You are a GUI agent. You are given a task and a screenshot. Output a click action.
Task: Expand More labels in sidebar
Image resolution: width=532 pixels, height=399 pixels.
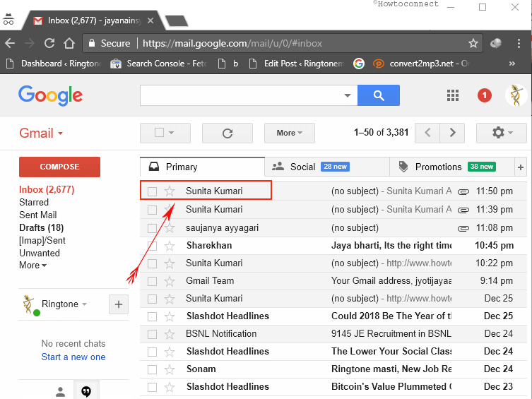32,265
